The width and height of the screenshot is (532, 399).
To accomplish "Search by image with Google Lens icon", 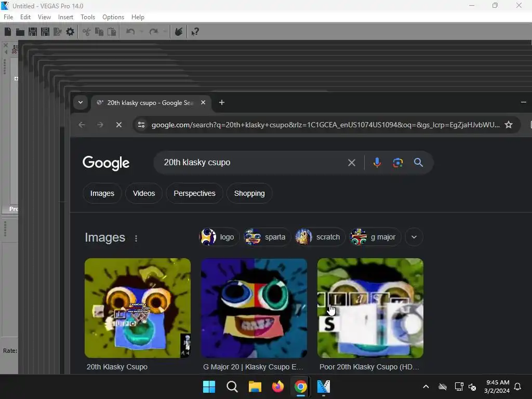I will 397,163.
